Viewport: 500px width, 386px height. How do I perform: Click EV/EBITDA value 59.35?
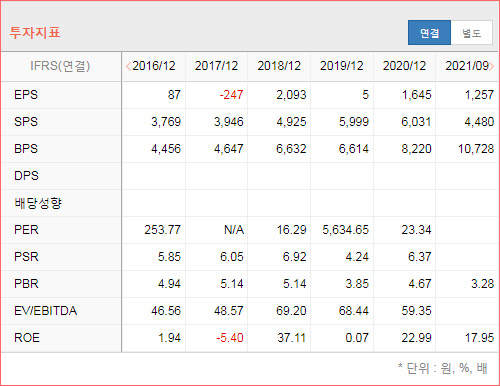417,311
